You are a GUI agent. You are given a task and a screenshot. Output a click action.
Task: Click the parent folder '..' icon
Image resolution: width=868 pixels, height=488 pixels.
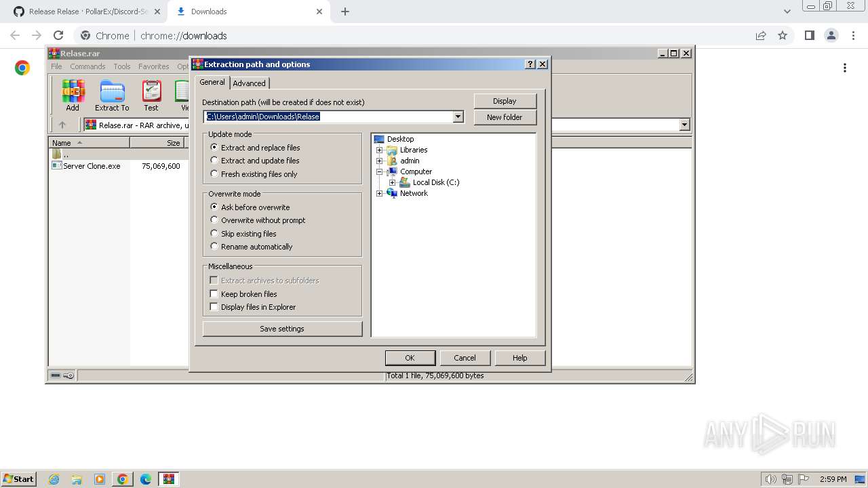click(57, 154)
